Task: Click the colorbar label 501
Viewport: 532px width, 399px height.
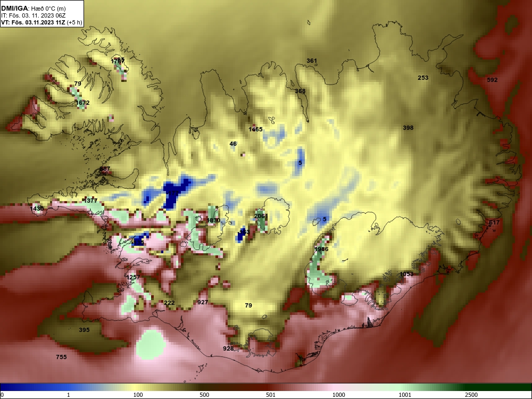Action: [x=271, y=395]
